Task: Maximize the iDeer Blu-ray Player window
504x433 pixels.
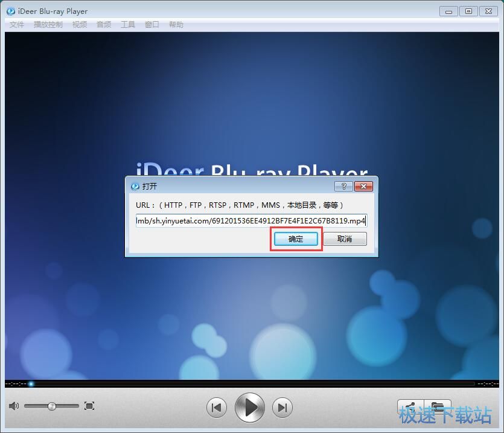Action: [468, 11]
